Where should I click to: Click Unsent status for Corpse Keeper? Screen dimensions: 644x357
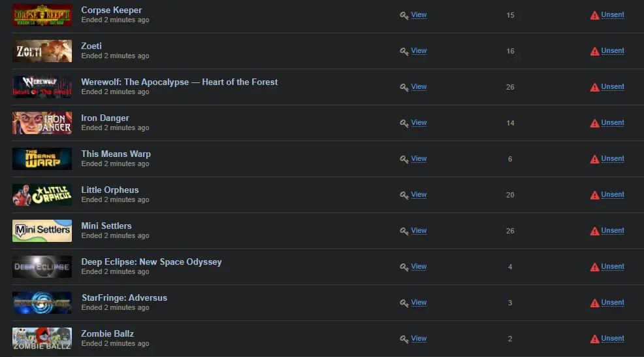tap(613, 15)
